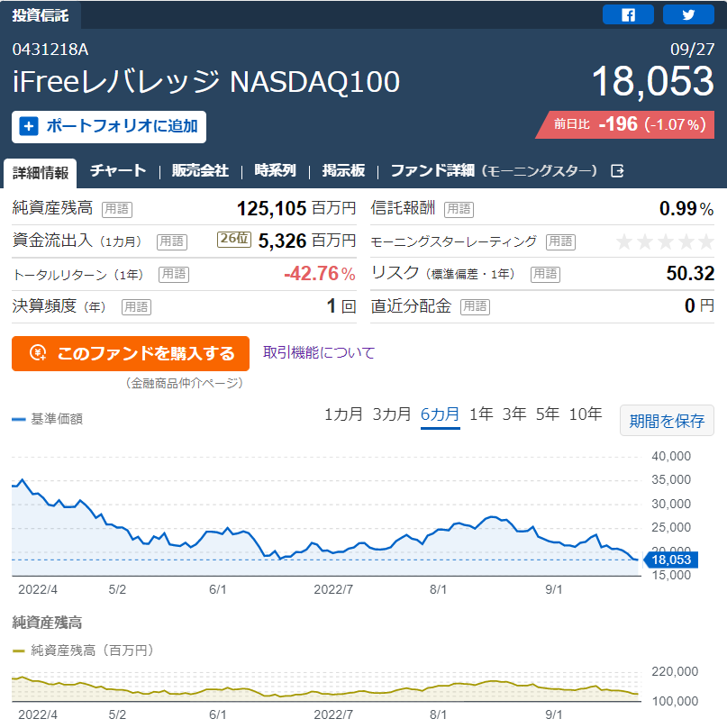Click the yen coin icon on purchase button
The height and width of the screenshot is (728, 727).
pos(38,353)
